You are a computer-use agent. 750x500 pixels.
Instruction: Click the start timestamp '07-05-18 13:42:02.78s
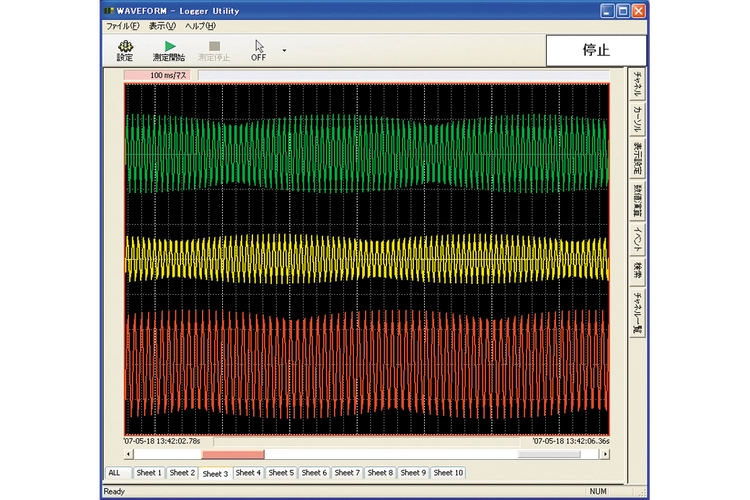coord(162,441)
